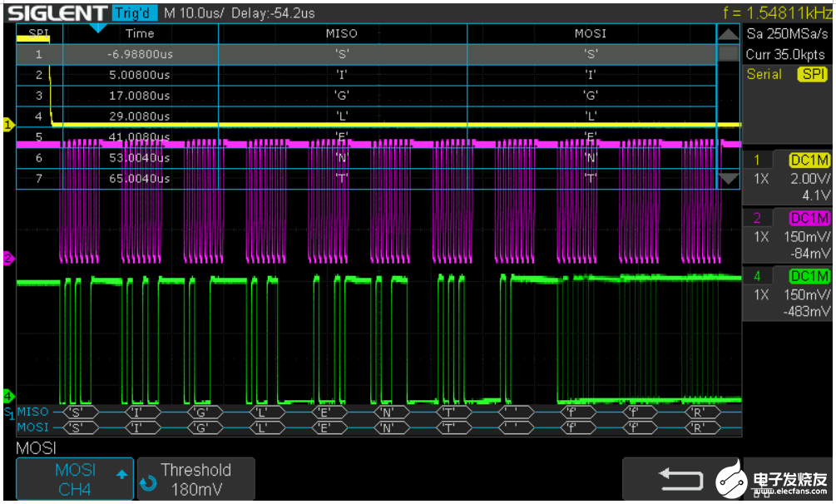This screenshot has height=504, width=836.
Task: Click the up arrow on MOSI CH4 button
Action: (x=121, y=474)
